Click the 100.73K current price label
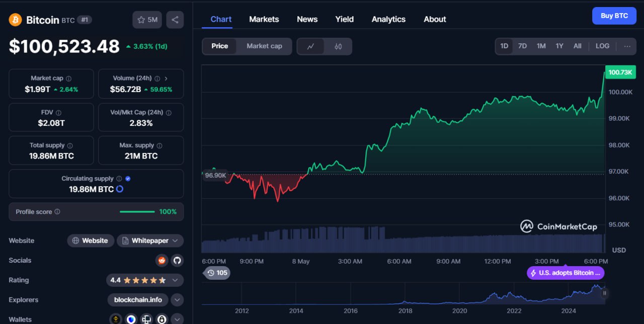 620,72
